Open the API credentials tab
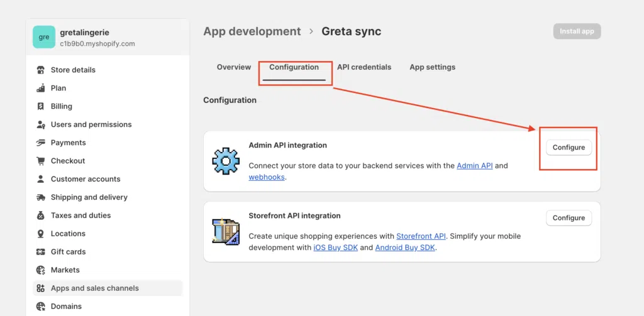 point(364,67)
